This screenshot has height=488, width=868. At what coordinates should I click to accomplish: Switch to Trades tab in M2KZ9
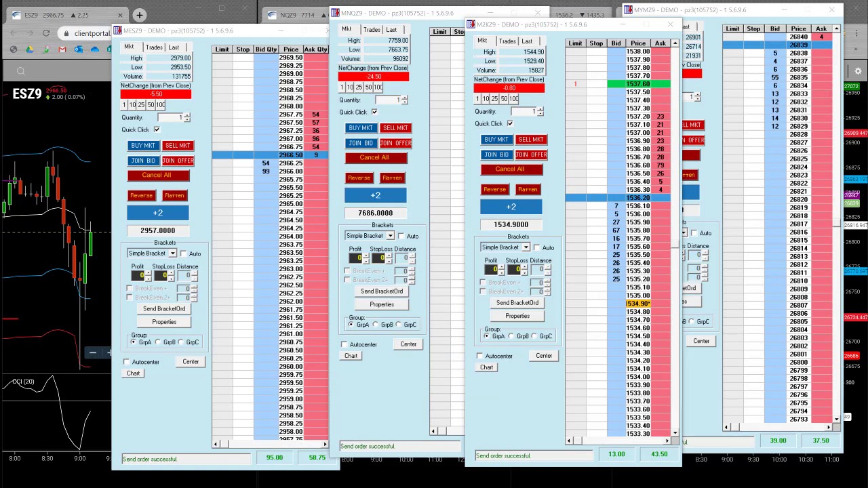pos(507,41)
